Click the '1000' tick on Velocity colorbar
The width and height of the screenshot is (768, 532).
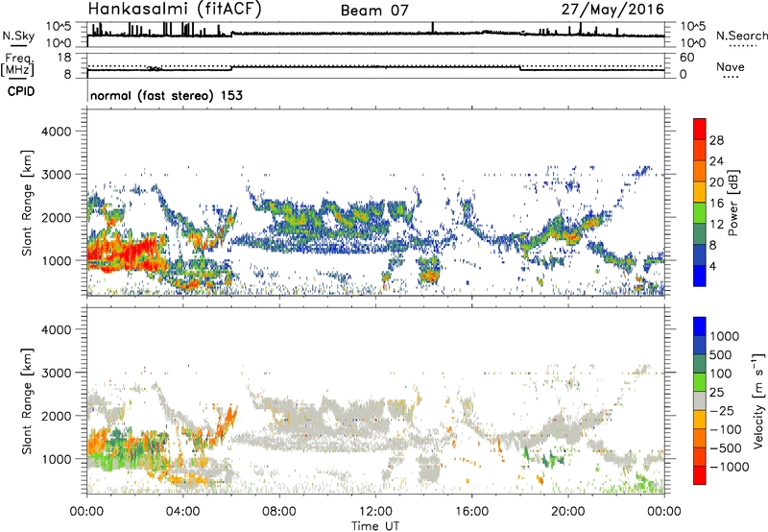pyautogui.click(x=724, y=336)
